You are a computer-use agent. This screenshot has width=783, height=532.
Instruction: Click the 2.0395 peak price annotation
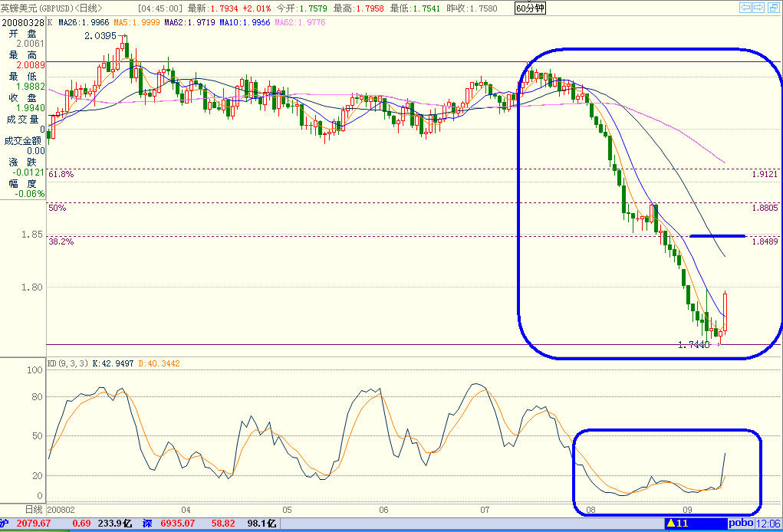[x=100, y=36]
